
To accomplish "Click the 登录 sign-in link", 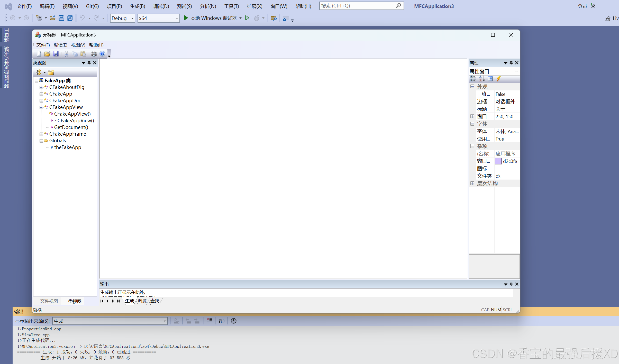I will point(582,6).
